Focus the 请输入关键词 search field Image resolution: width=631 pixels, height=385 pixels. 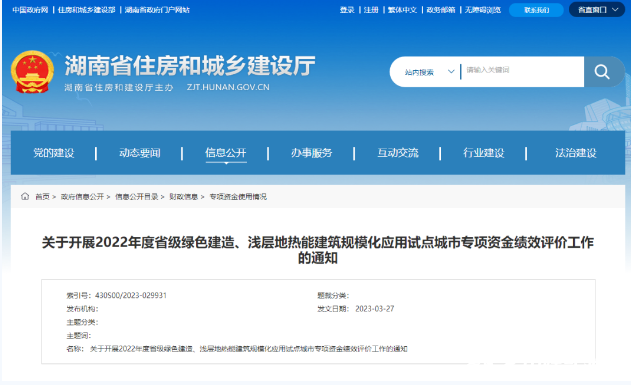(522, 71)
